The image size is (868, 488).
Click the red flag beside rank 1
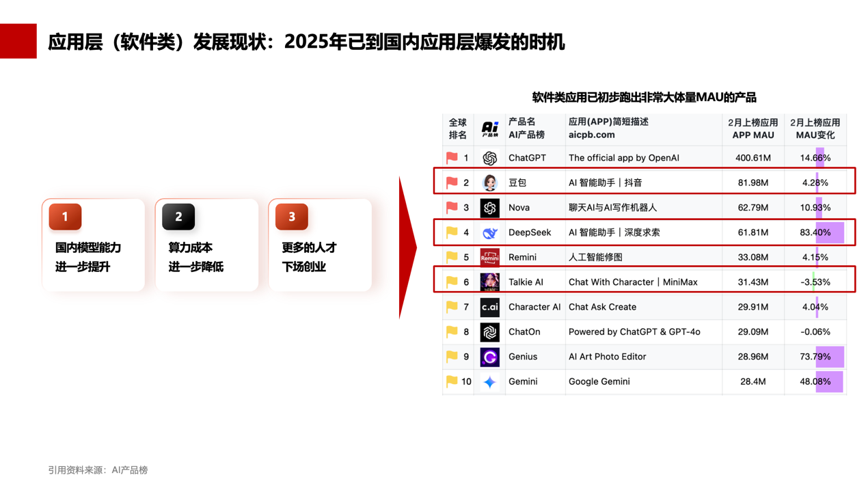pyautogui.click(x=452, y=158)
